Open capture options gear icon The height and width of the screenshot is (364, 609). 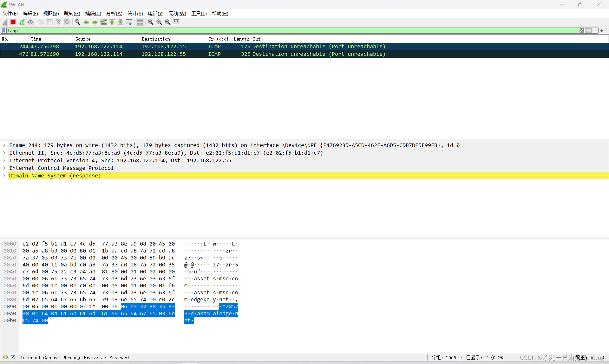click(30, 22)
